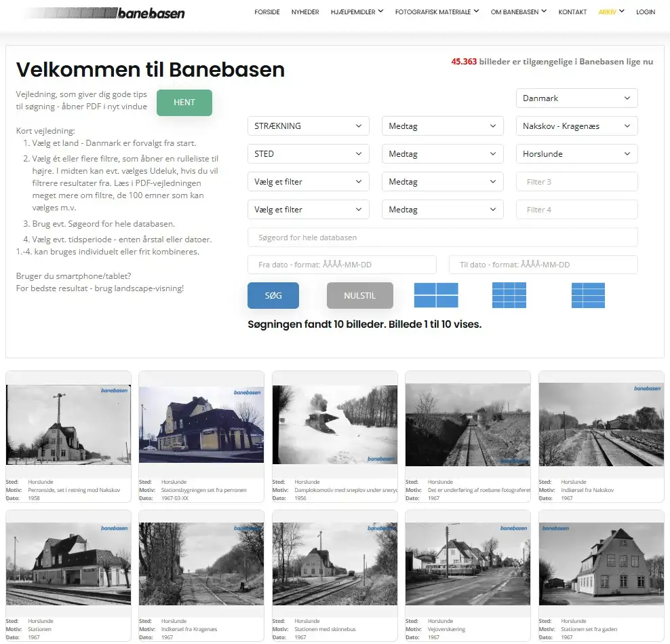Change the Danmark country dropdown
This screenshot has width=670, height=644.
(x=576, y=98)
